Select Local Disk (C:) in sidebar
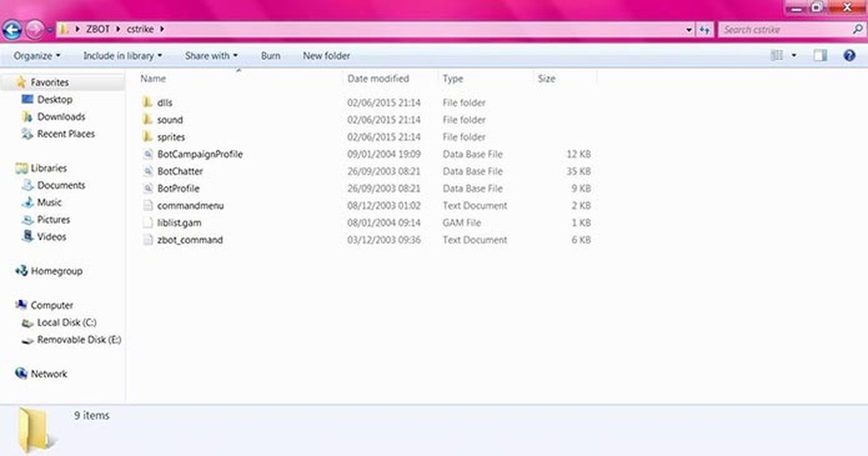The height and width of the screenshot is (456, 868). tap(65, 323)
